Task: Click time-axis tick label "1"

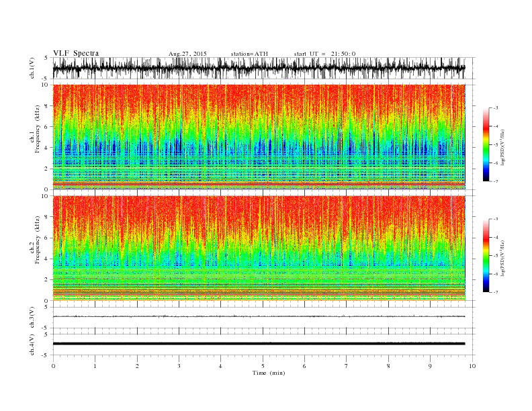Action: click(95, 366)
